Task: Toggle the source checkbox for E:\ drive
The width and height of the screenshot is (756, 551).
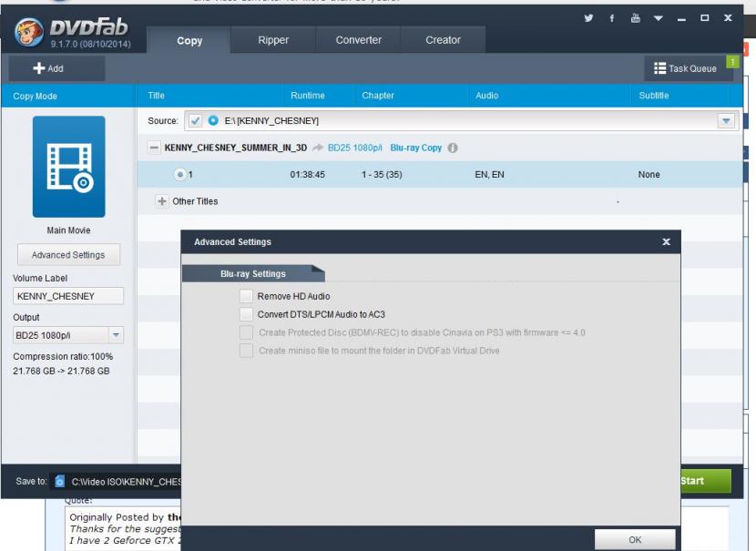Action: (195, 120)
